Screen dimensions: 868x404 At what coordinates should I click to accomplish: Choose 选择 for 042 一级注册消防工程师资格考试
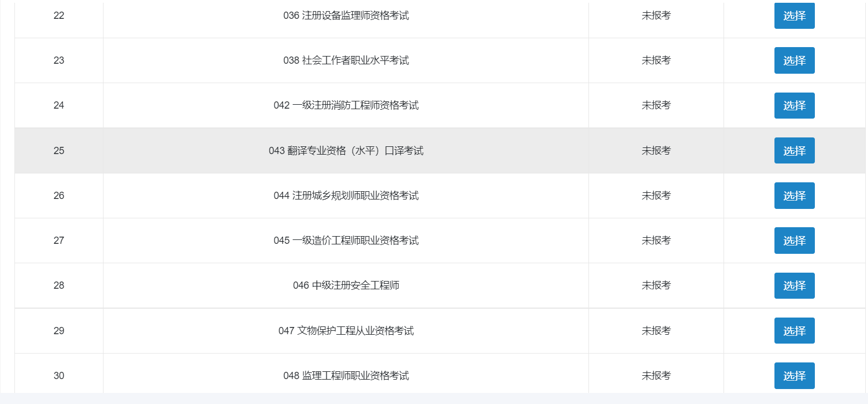794,105
